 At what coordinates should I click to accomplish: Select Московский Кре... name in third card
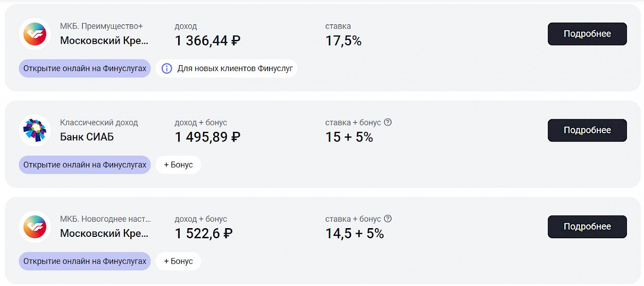click(104, 233)
